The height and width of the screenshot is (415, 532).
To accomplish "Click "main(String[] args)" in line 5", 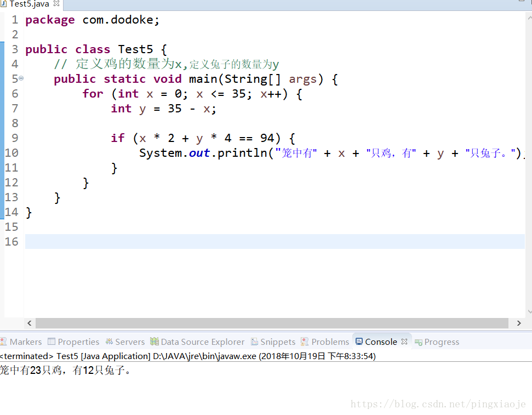I will [256, 79].
